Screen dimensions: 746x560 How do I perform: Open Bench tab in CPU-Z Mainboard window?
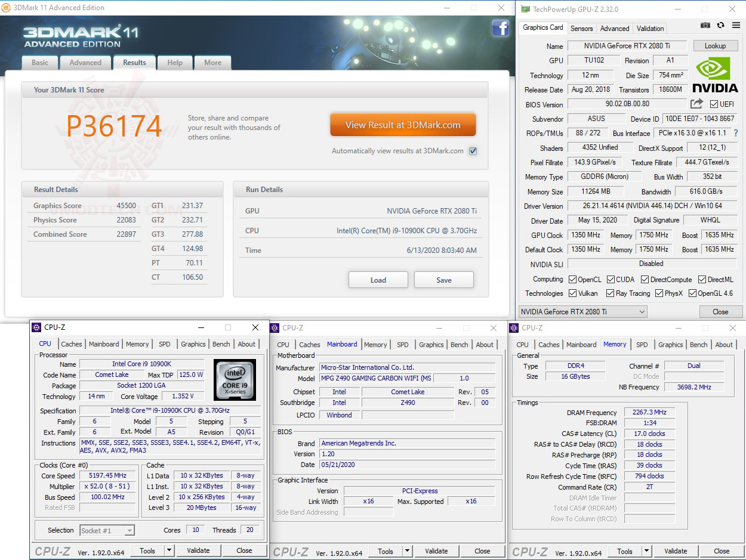(x=460, y=345)
